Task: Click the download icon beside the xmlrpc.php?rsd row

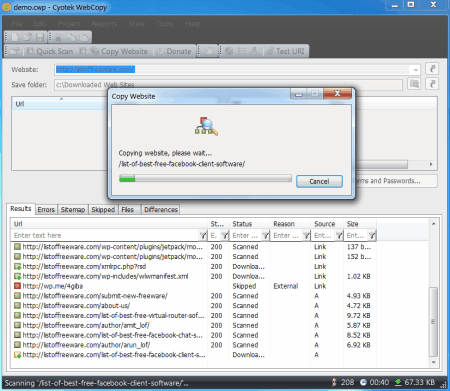Action: 17,266
